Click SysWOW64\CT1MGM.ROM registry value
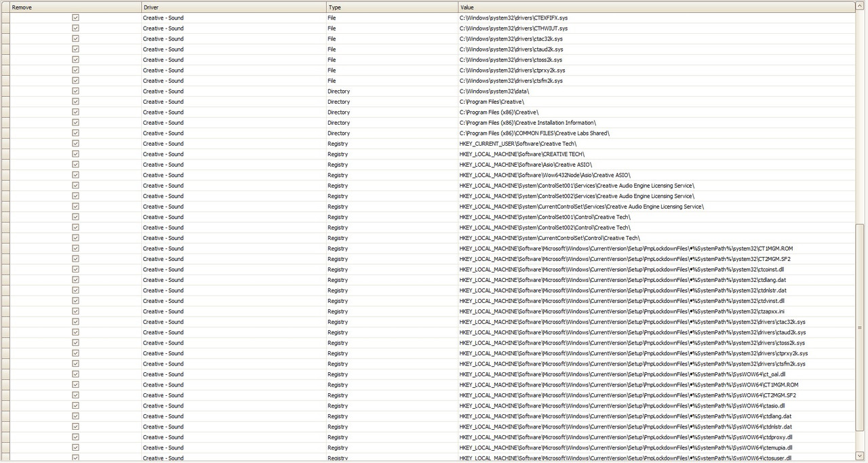Image resolution: width=868 pixels, height=463 pixels. (x=656, y=385)
